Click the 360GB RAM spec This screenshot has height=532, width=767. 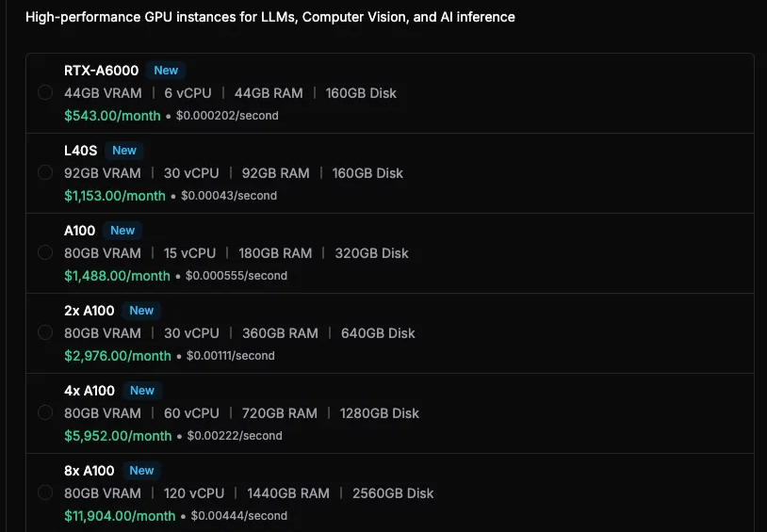(x=280, y=333)
